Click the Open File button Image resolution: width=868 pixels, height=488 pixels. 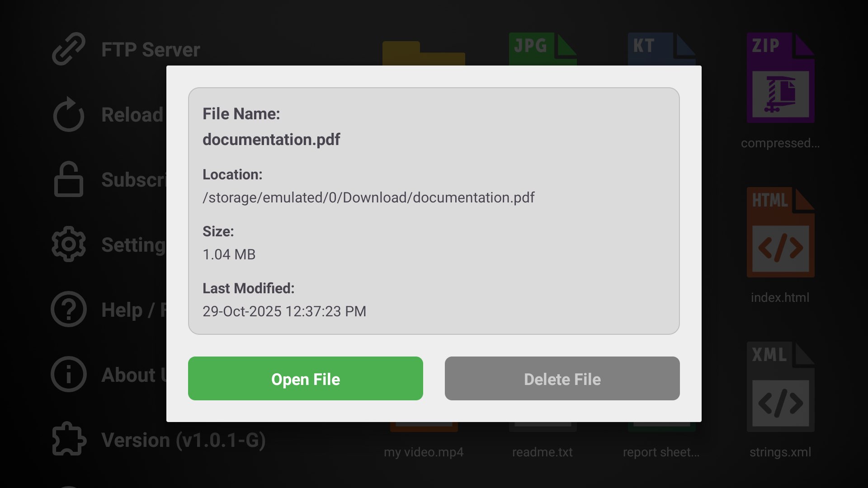305,379
